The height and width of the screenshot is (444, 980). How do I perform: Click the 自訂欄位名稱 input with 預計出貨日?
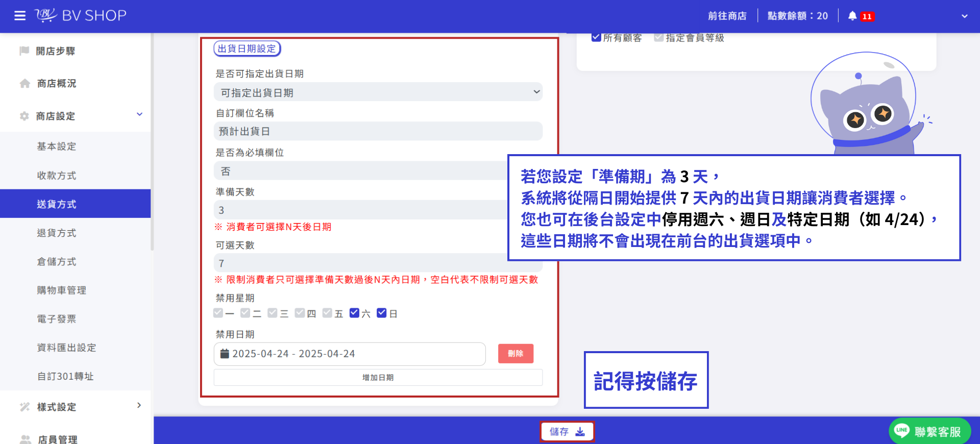(x=378, y=131)
